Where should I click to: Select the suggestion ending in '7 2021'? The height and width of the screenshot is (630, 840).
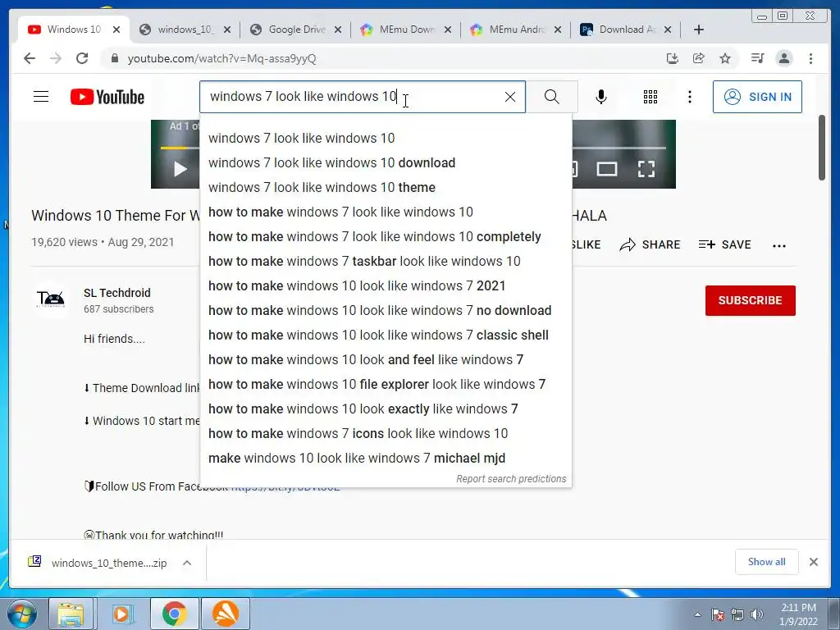point(386,286)
